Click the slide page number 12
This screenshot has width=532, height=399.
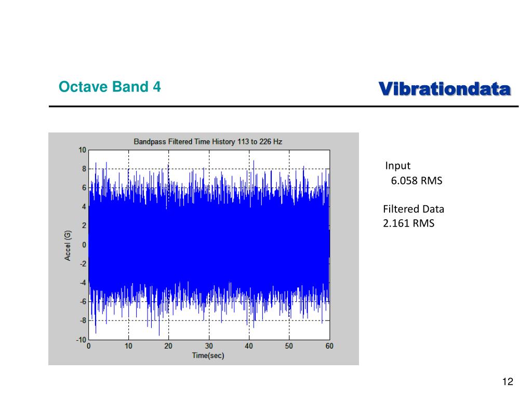click(508, 382)
